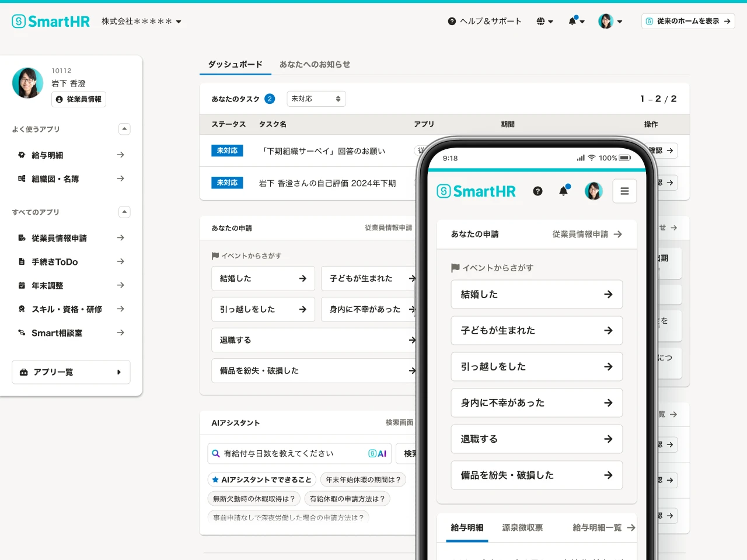Click the AI assistant question input field
Image resolution: width=747 pixels, height=560 pixels.
click(x=299, y=453)
